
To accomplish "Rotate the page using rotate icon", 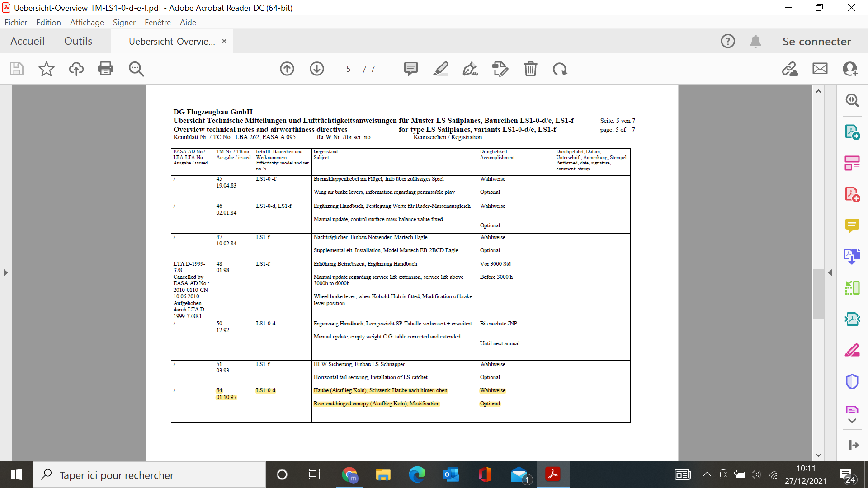I will [560, 69].
